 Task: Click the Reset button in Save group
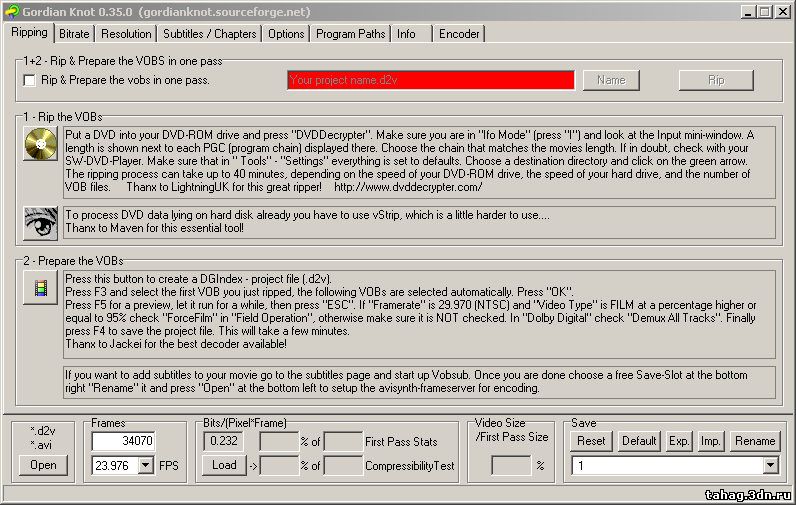pos(591,441)
